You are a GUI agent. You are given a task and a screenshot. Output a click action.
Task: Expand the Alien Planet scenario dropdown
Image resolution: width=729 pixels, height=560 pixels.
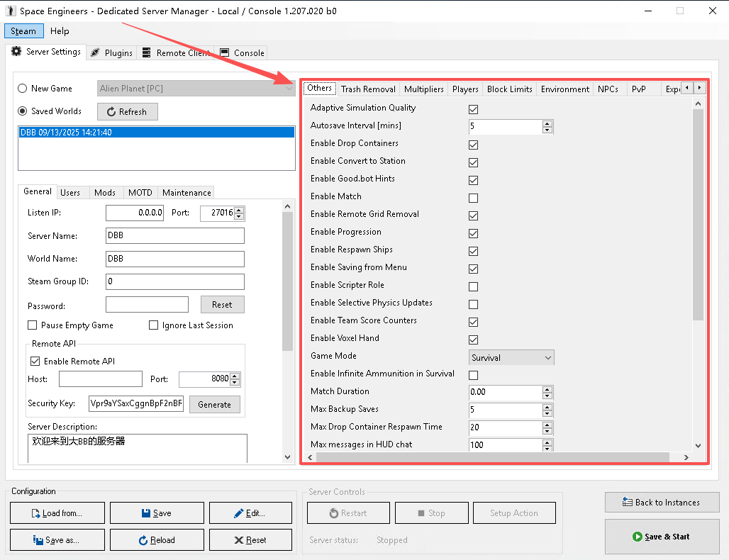pyautogui.click(x=196, y=89)
